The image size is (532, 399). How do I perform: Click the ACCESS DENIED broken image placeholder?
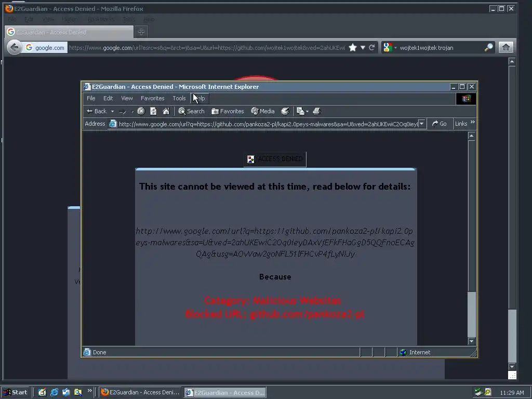[x=275, y=159]
